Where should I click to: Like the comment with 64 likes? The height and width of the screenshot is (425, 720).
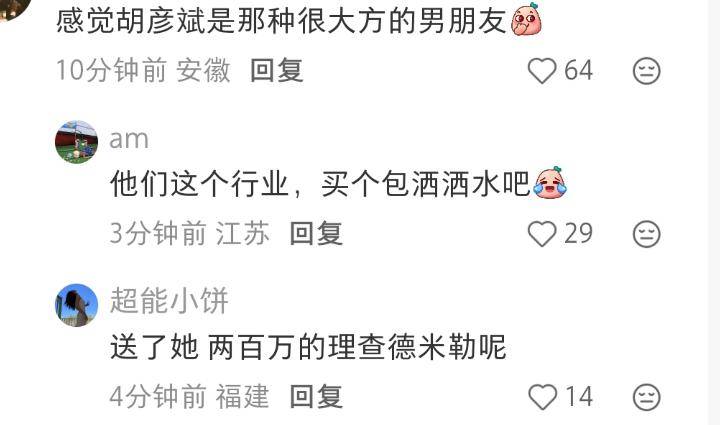[x=542, y=71]
